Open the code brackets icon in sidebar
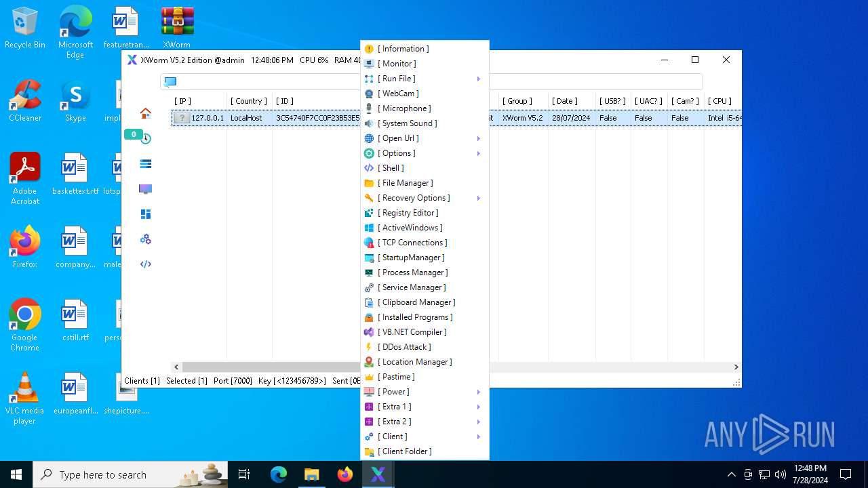 pos(145,264)
